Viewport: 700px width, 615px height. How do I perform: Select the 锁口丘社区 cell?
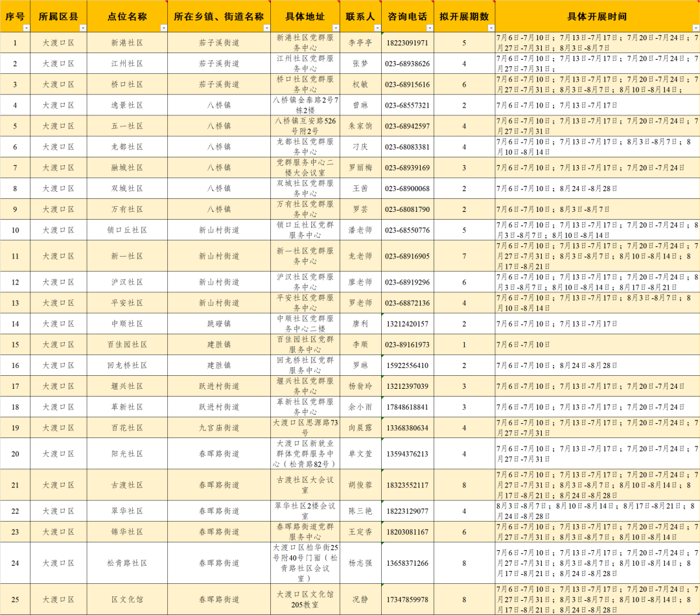[x=127, y=230]
